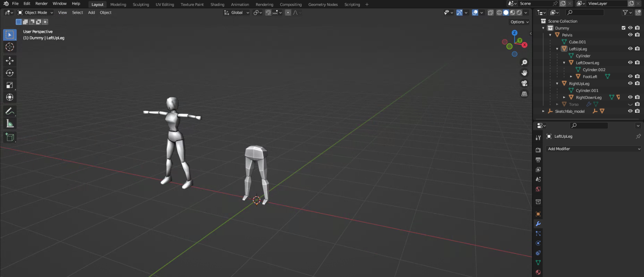
Task: Switch to wireframe viewport shading
Action: point(499,12)
